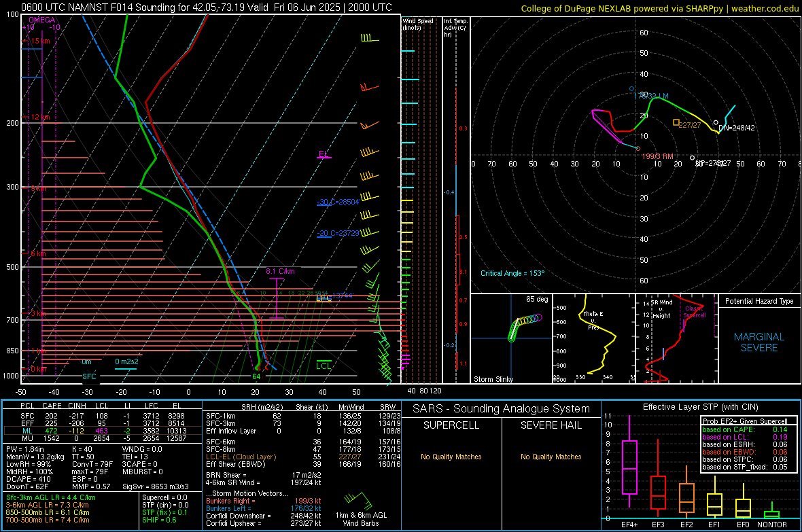Click the Bunkers Left = 176/32 kt line
Image resolution: width=802 pixels, height=532 pixels.
pyautogui.click(x=264, y=508)
